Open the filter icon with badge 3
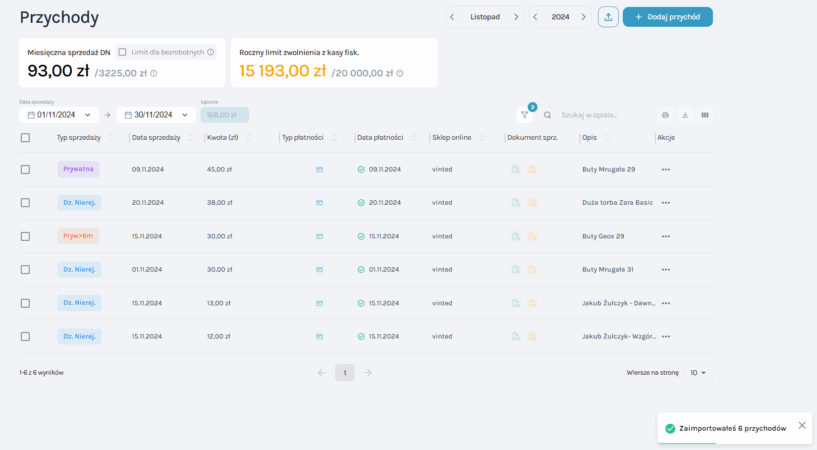 point(524,115)
